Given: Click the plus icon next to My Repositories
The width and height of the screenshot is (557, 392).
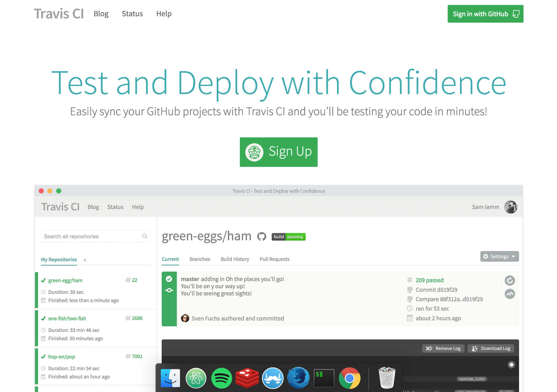Looking at the screenshot, I should point(85,260).
